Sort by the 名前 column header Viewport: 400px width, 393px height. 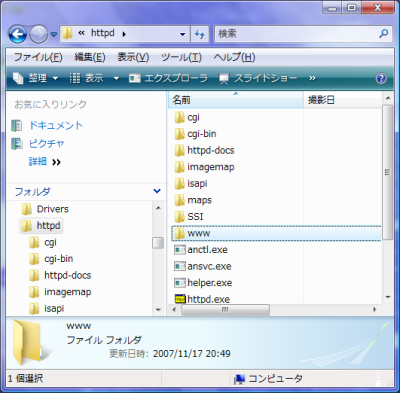click(x=236, y=100)
